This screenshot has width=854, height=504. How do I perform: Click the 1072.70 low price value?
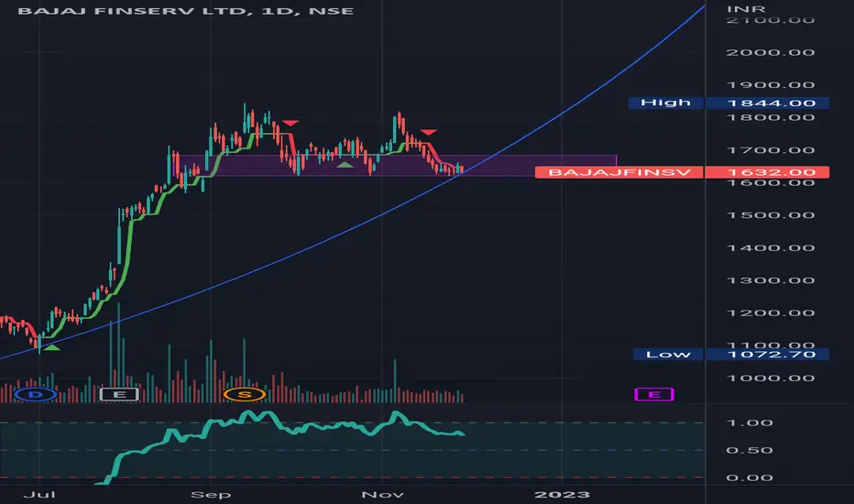point(767,354)
